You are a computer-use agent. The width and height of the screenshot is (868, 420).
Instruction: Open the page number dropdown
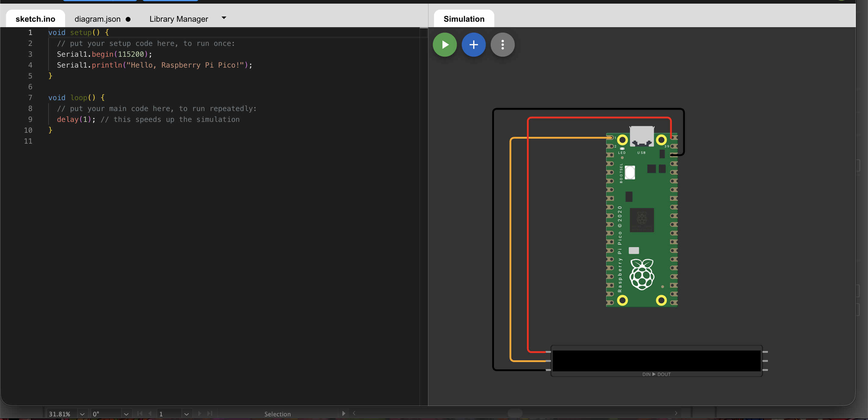pyautogui.click(x=186, y=414)
